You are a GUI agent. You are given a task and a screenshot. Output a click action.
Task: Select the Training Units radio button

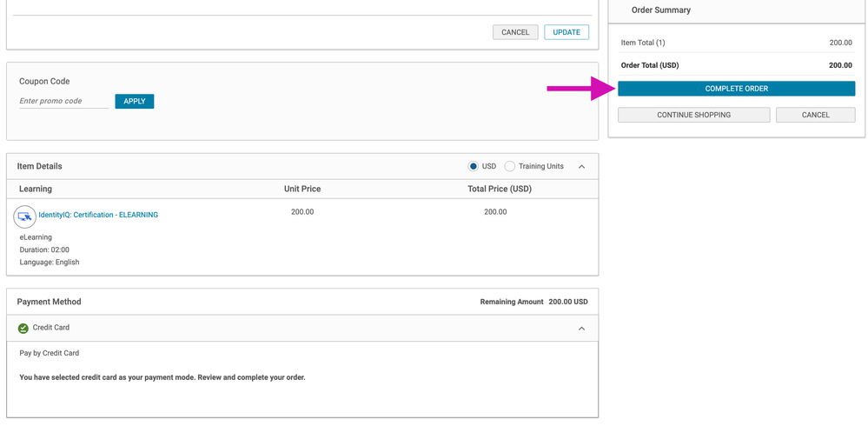click(x=510, y=166)
